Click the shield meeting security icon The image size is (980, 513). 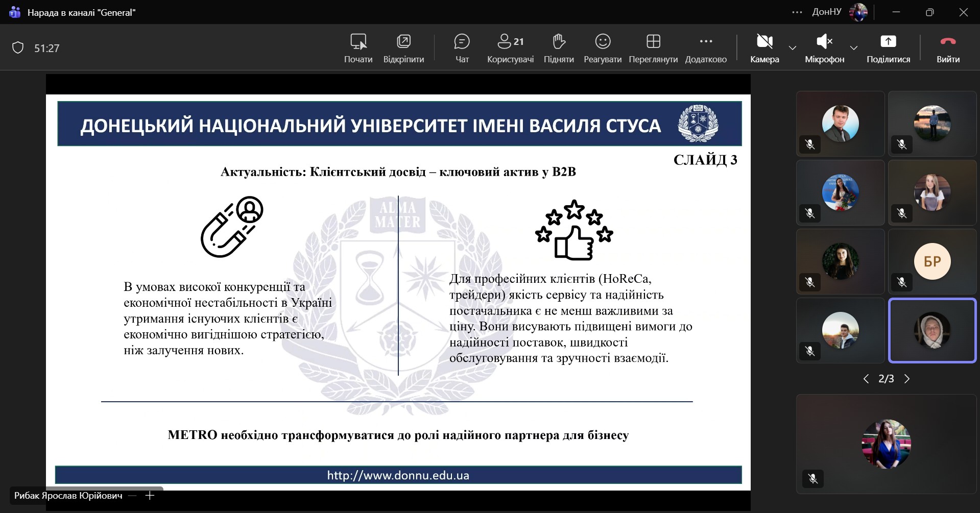[x=18, y=48]
